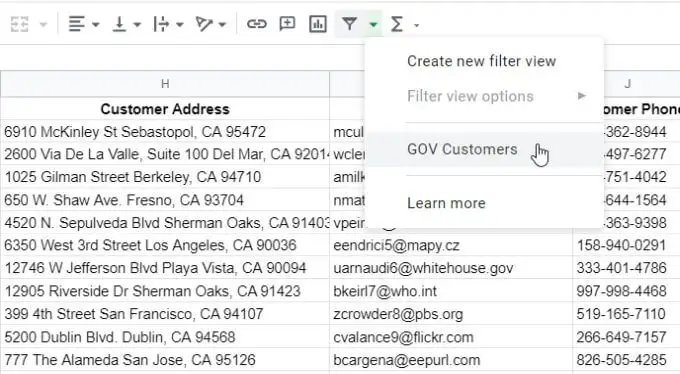The image size is (680, 374).
Task: Click horizontal align icon
Action: click(77, 24)
